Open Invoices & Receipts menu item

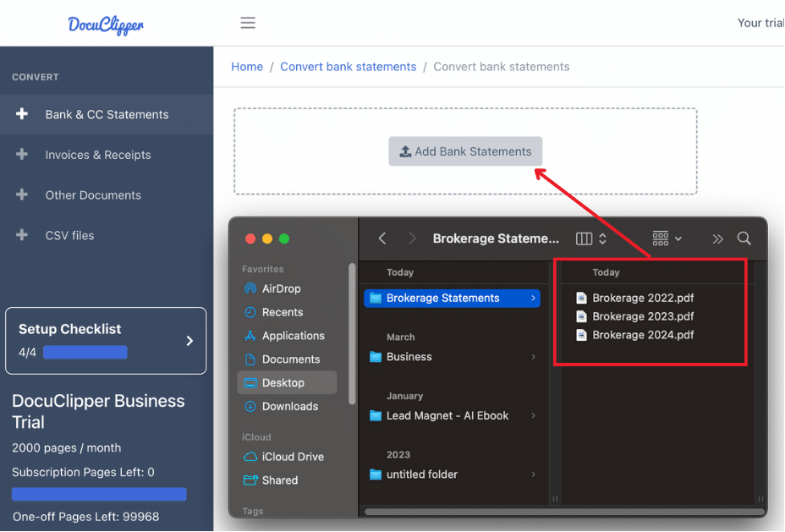pos(107,155)
